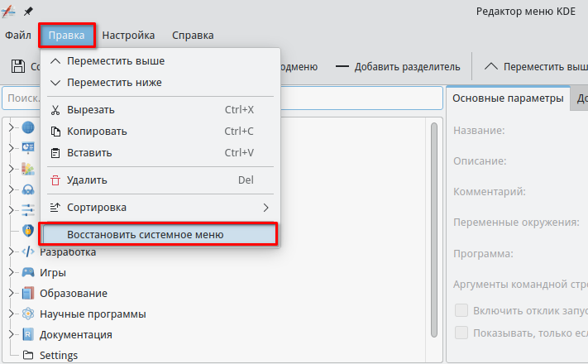The width and height of the screenshot is (588, 364).
Task: Open the Настройка menu
Action: [129, 35]
